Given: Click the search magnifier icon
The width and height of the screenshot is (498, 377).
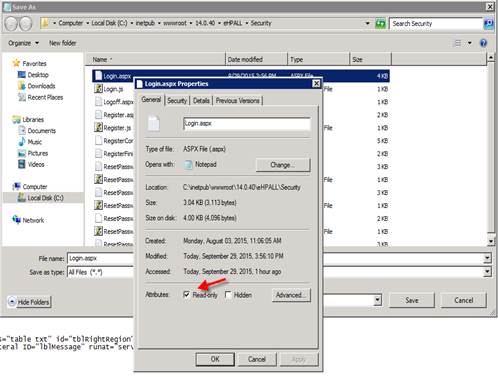Looking at the screenshot, I should click(488, 24).
